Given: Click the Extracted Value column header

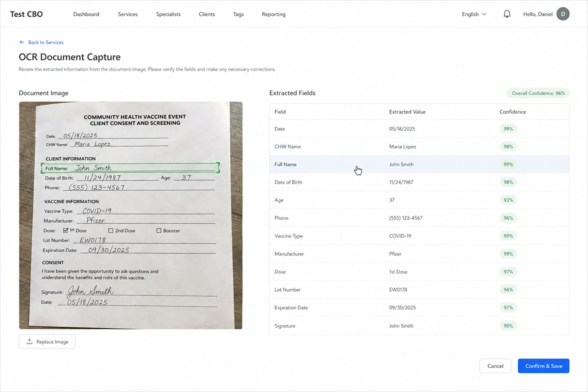Looking at the screenshot, I should click(x=407, y=112).
